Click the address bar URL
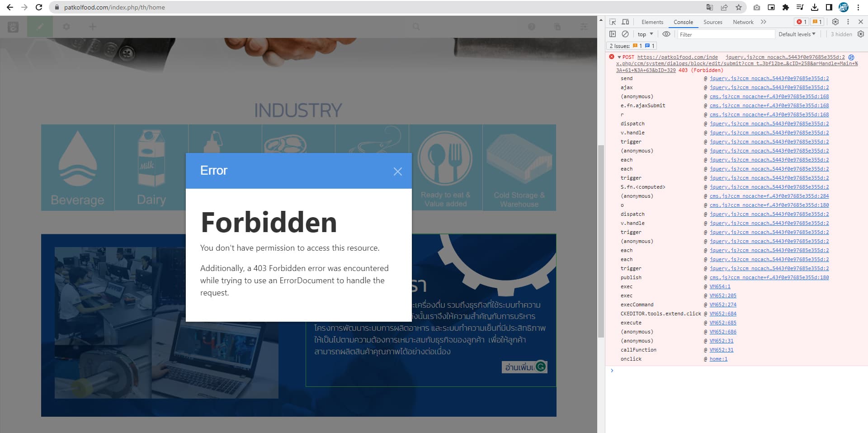 pyautogui.click(x=114, y=7)
